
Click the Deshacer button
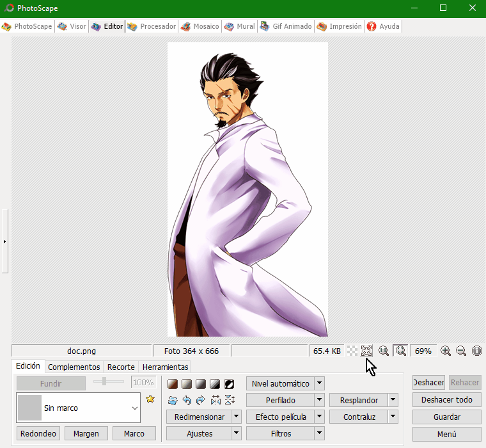(428, 382)
